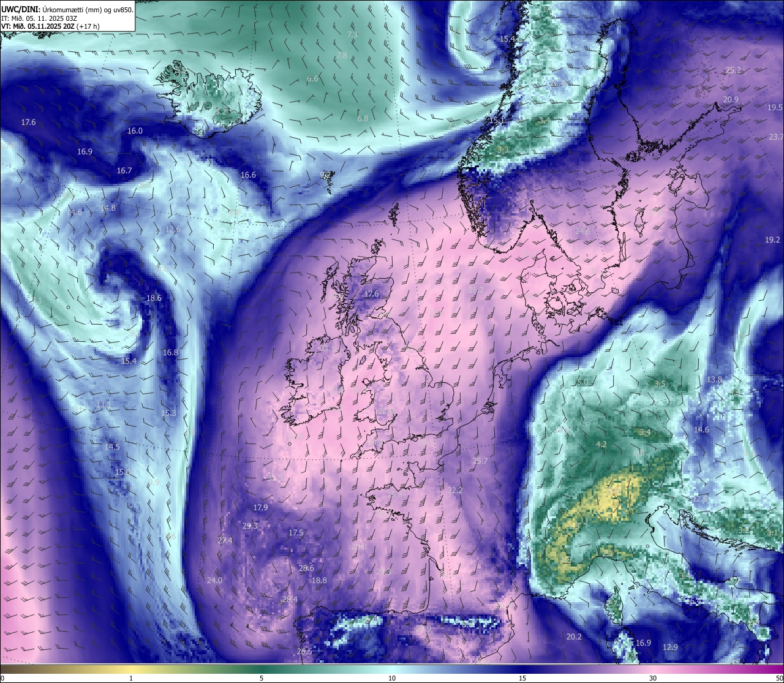The width and height of the screenshot is (784, 683).
Task: Click the value 19.5 on the map
Action: click(x=775, y=108)
